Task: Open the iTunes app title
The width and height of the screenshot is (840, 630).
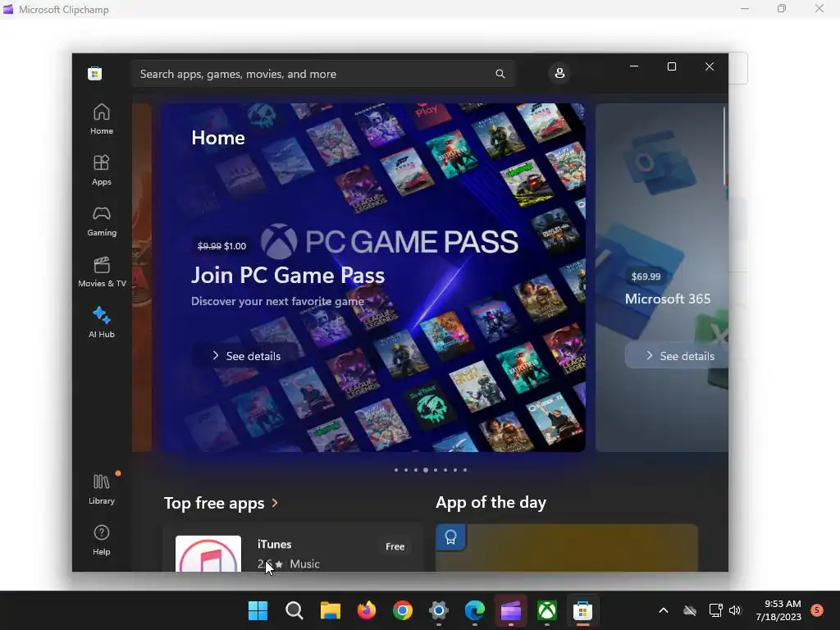Action: click(274, 545)
